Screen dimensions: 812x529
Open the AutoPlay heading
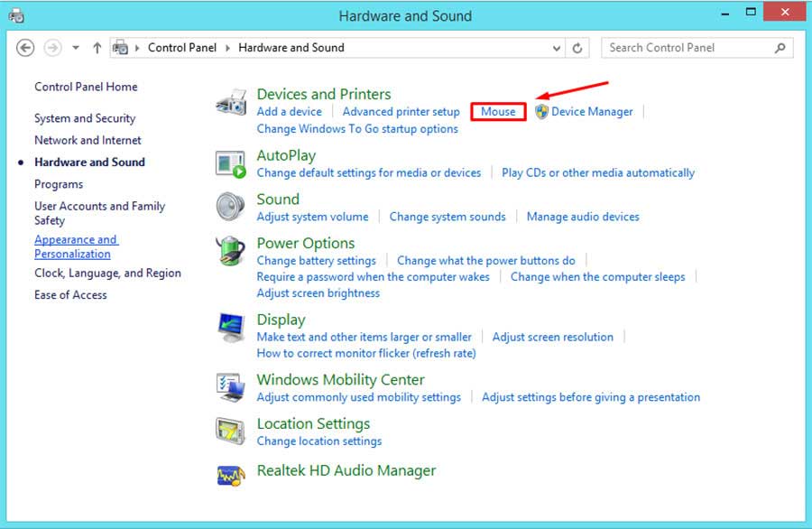coord(286,155)
